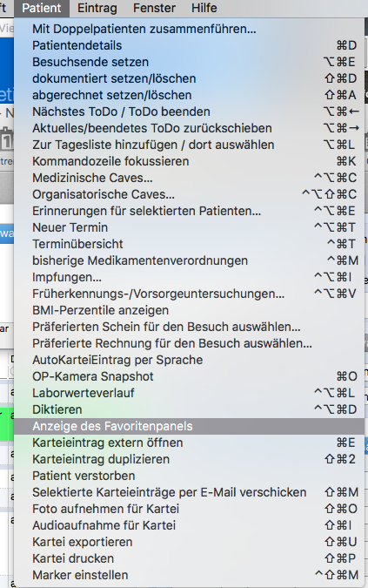Open the Fenster menu in menu bar

(154, 8)
